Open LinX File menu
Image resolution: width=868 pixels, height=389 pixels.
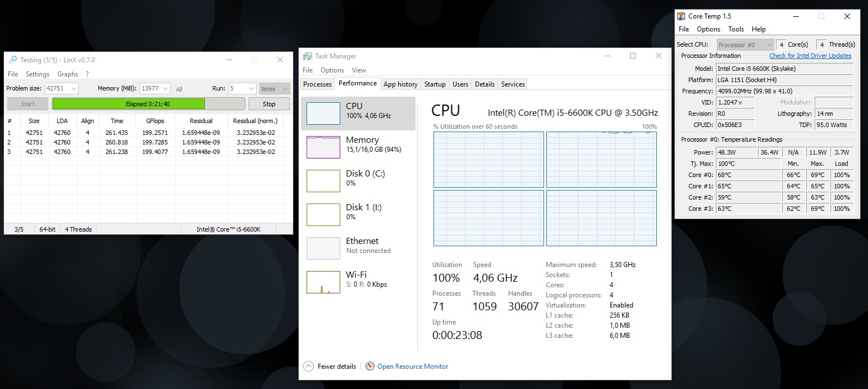13,74
